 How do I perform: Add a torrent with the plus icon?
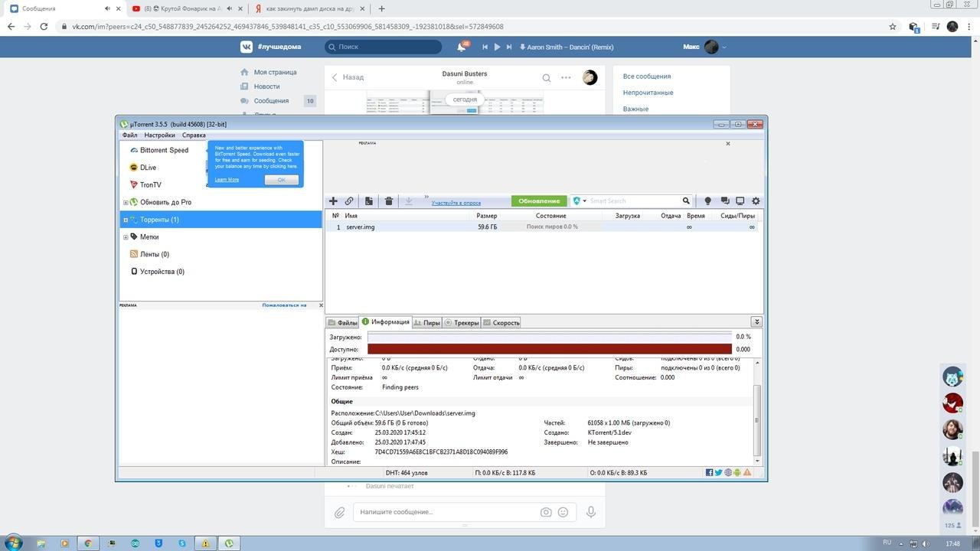click(333, 201)
